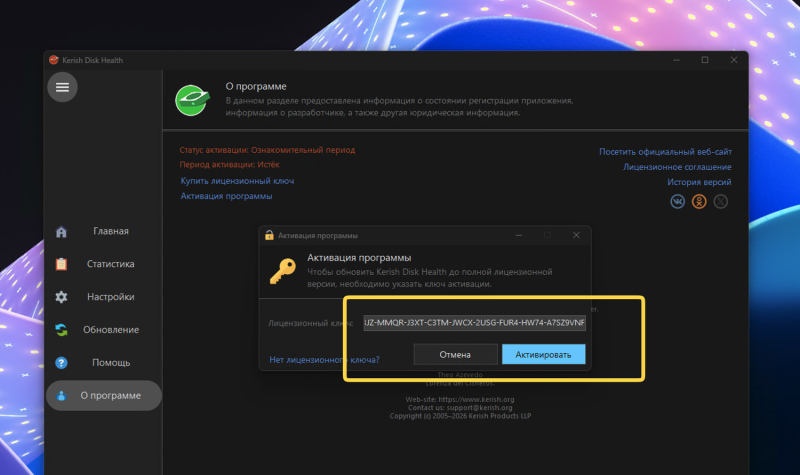Open the Статистика section label
Image resolution: width=800 pixels, height=475 pixels.
click(110, 265)
